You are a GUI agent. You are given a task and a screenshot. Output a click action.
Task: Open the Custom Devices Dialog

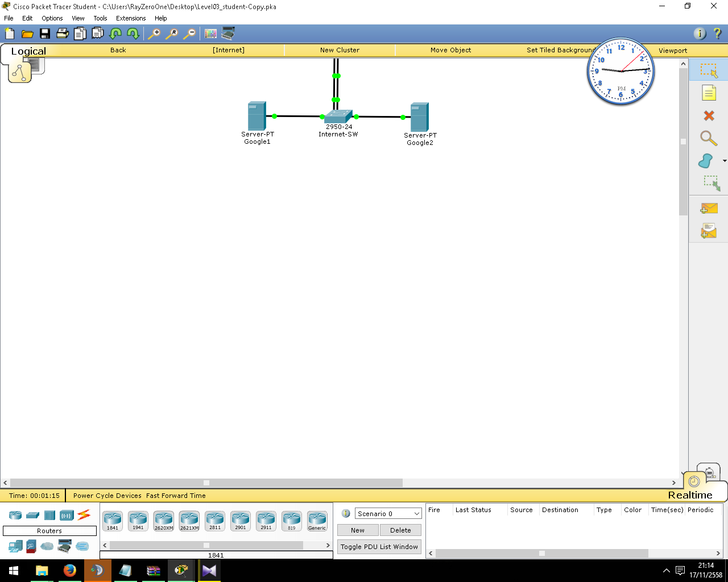pos(228,34)
